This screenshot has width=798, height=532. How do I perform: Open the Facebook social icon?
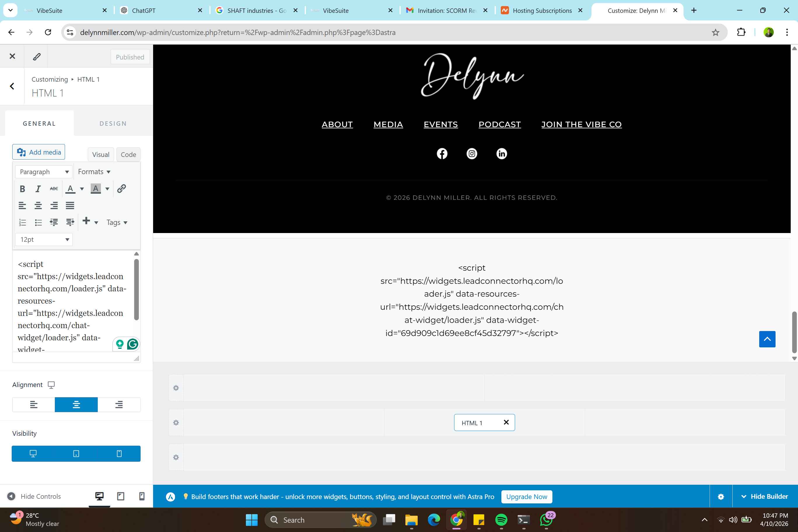442,154
